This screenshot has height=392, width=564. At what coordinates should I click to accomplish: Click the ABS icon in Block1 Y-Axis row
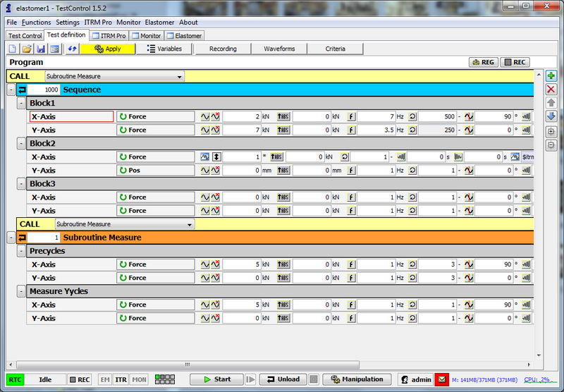click(x=283, y=130)
